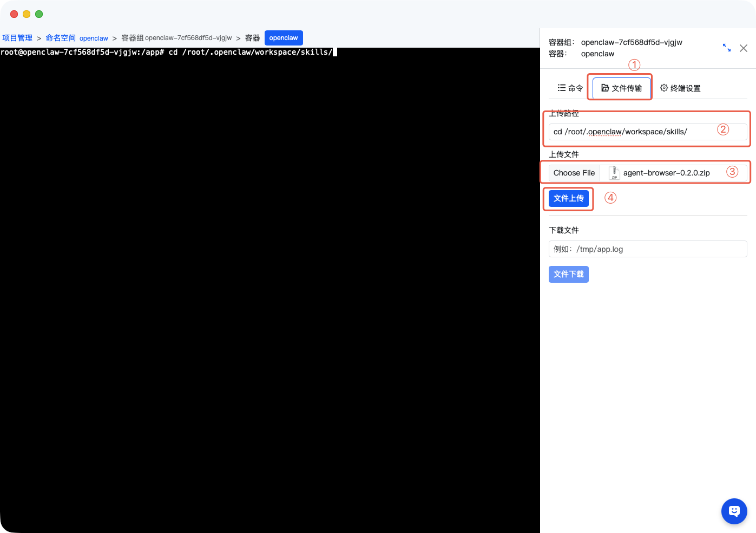
Task: Switch to the 命令 tab
Action: click(570, 88)
